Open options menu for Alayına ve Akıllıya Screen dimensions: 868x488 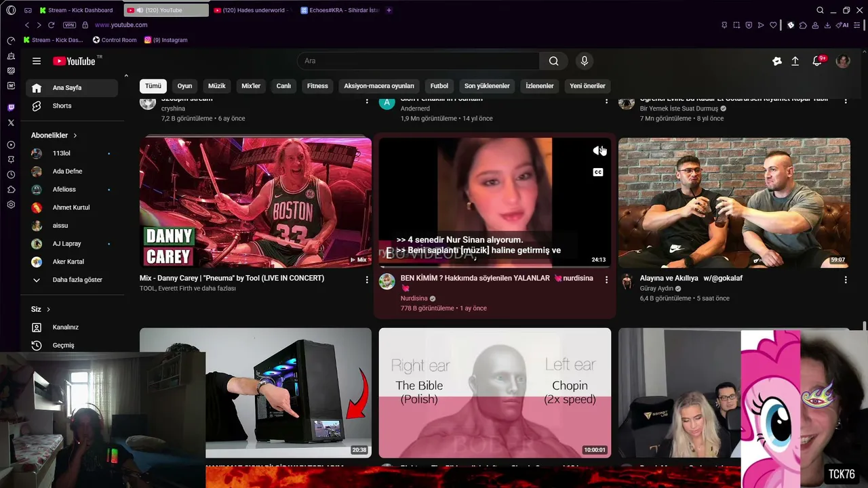click(846, 279)
